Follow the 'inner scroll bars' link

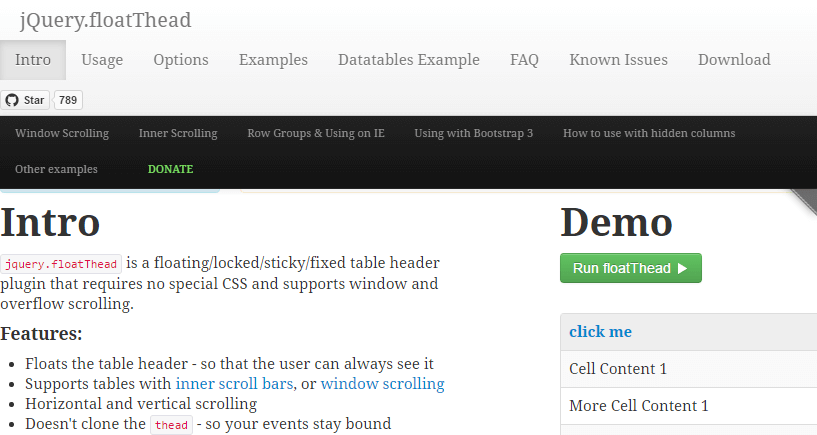pos(234,384)
